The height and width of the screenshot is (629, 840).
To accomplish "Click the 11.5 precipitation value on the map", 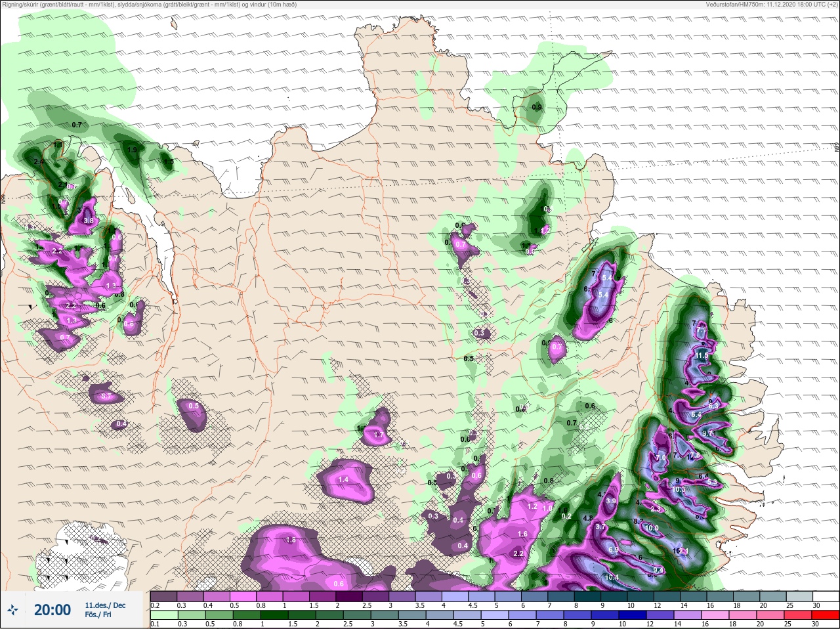I will click(703, 355).
